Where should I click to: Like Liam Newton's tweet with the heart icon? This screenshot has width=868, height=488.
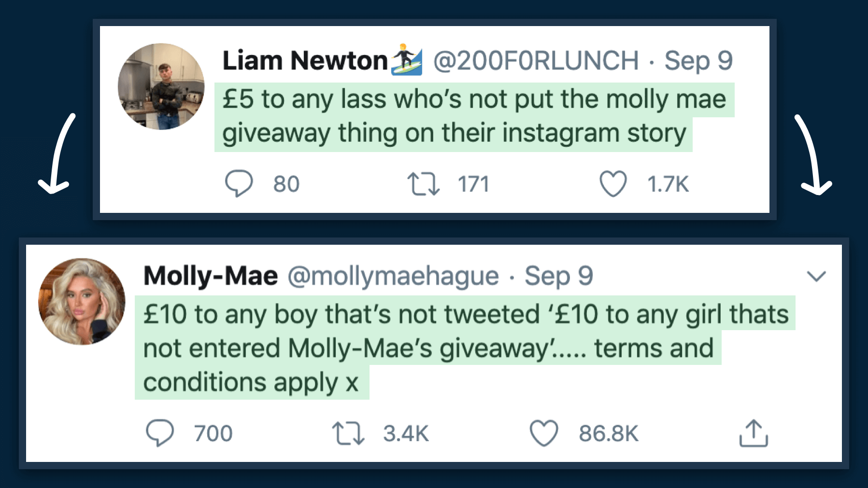[x=613, y=184]
